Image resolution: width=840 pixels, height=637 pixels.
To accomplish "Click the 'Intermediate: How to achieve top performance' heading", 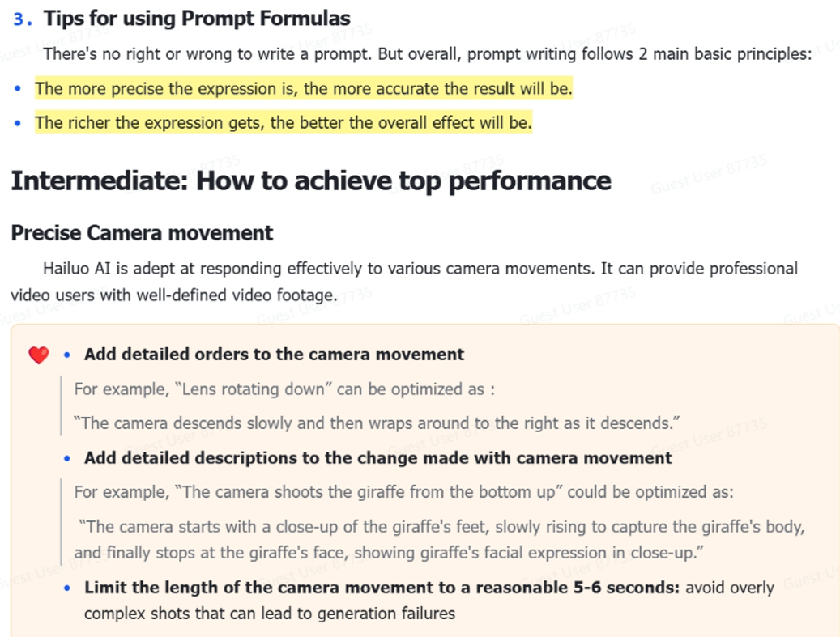I will [311, 181].
